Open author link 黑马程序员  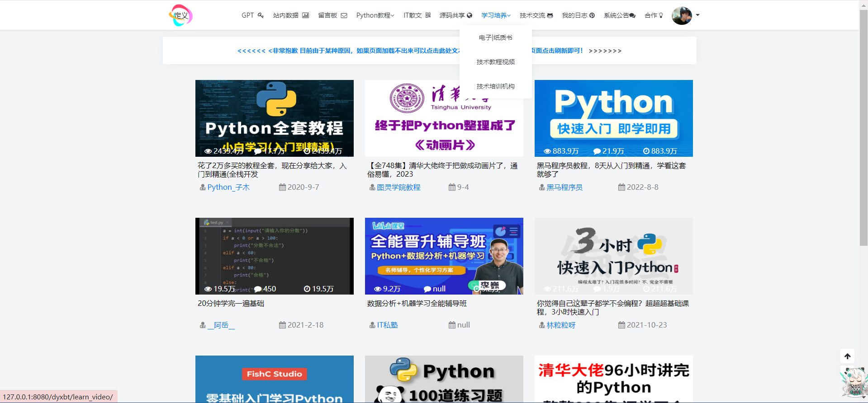pyautogui.click(x=564, y=187)
